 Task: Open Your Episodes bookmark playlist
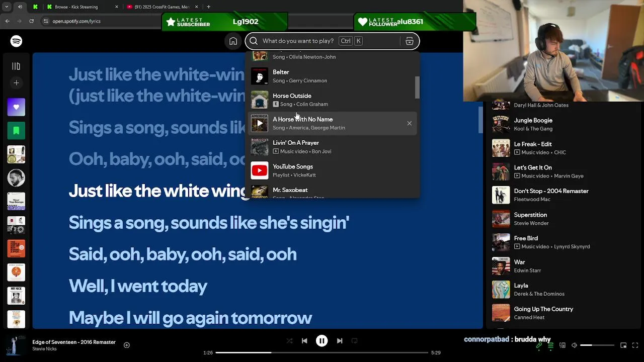point(16,131)
